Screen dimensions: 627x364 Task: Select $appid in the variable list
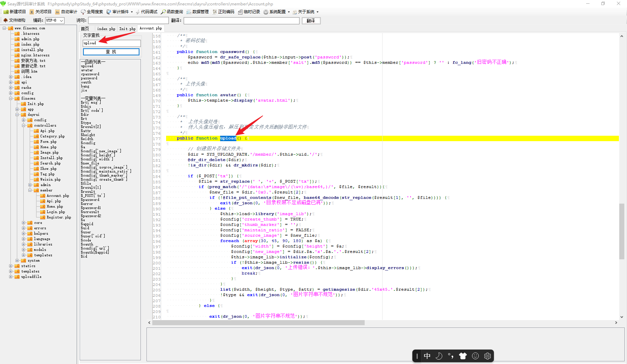coord(87,224)
